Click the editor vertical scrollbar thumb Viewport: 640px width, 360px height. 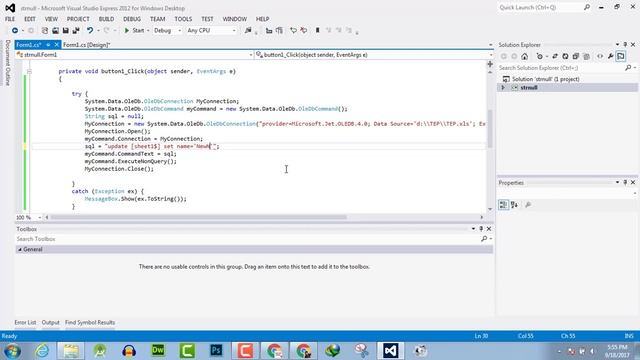click(x=490, y=129)
